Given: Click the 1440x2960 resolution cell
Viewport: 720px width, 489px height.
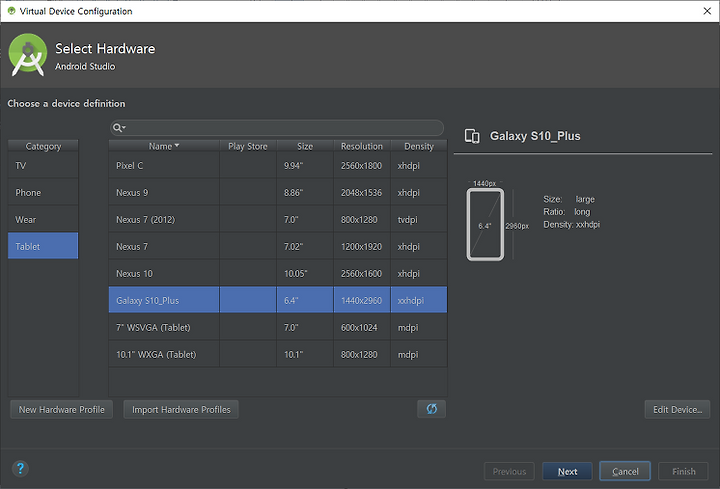Looking at the screenshot, I should 362,300.
